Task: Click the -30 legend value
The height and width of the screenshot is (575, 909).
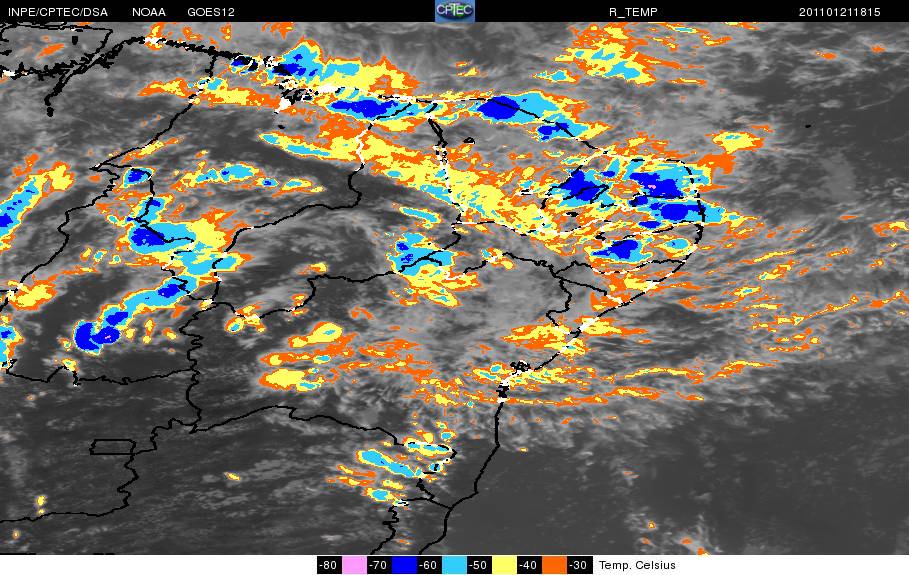Action: point(579,565)
